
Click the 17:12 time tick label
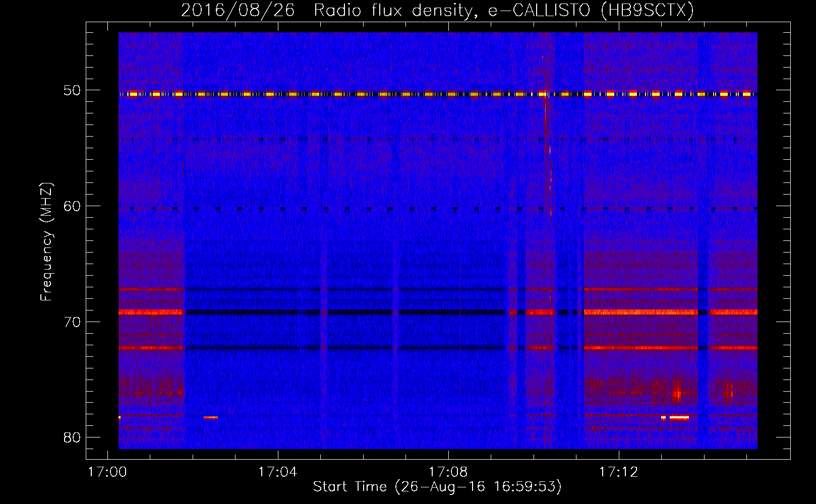coord(619,472)
